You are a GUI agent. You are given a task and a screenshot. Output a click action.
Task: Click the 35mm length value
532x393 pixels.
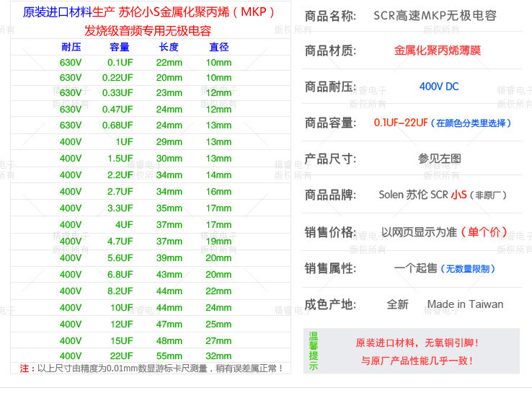169,208
